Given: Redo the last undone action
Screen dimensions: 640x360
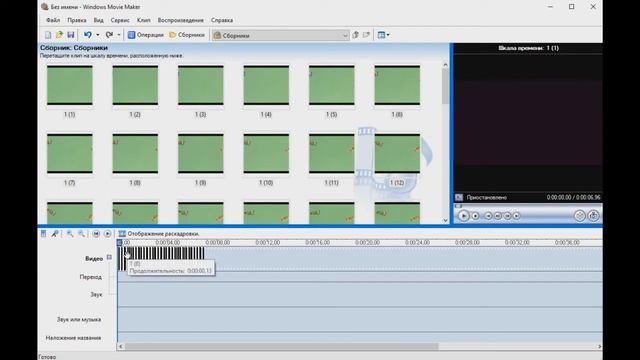Looking at the screenshot, I should pos(109,35).
